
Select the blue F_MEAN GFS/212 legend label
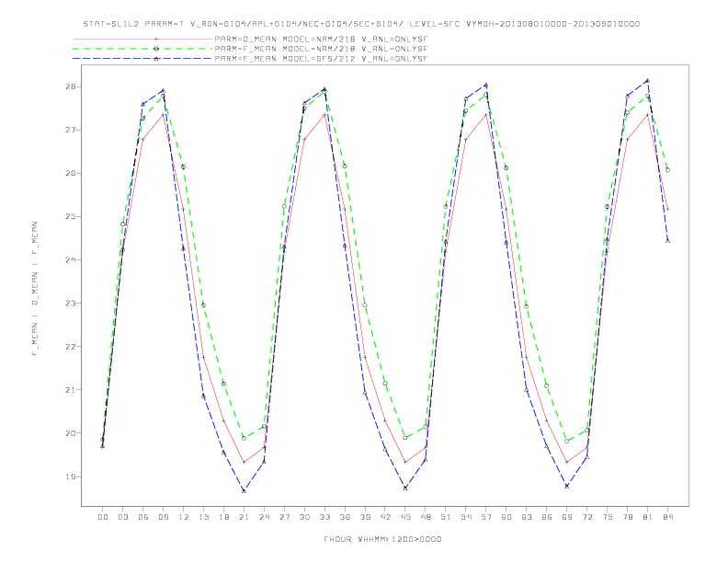[321, 59]
